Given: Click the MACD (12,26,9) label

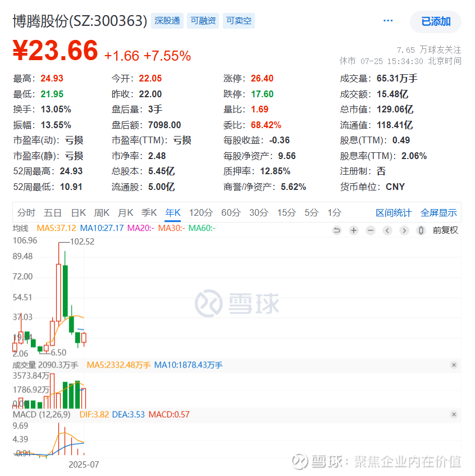Looking at the screenshot, I should (42, 414).
